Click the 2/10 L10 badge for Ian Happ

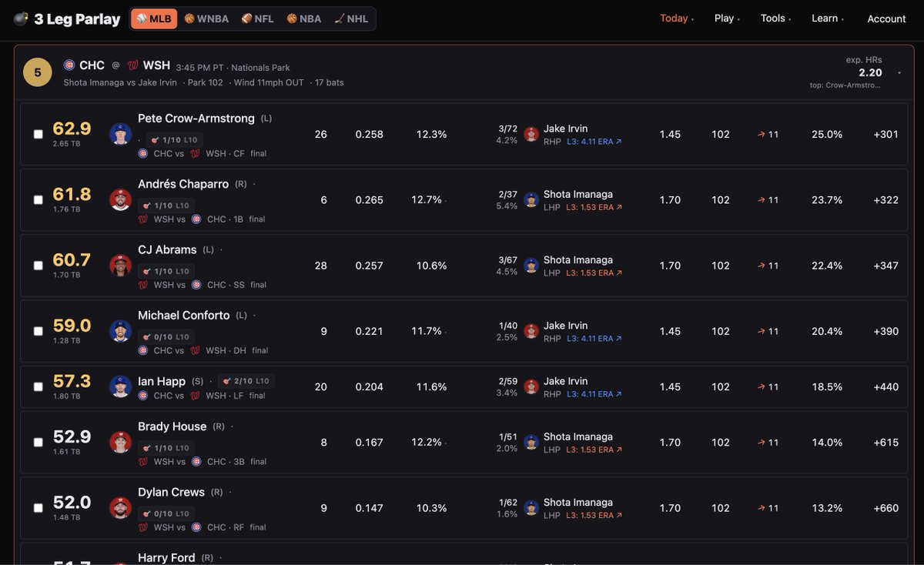246,381
